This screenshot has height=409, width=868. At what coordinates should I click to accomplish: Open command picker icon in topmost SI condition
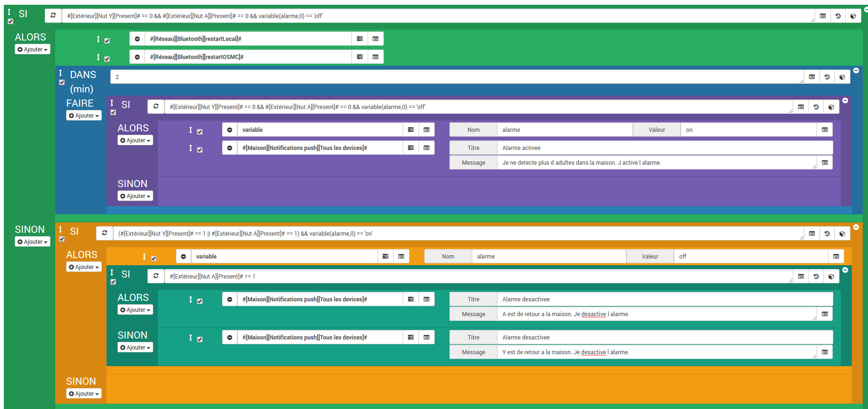(x=823, y=16)
